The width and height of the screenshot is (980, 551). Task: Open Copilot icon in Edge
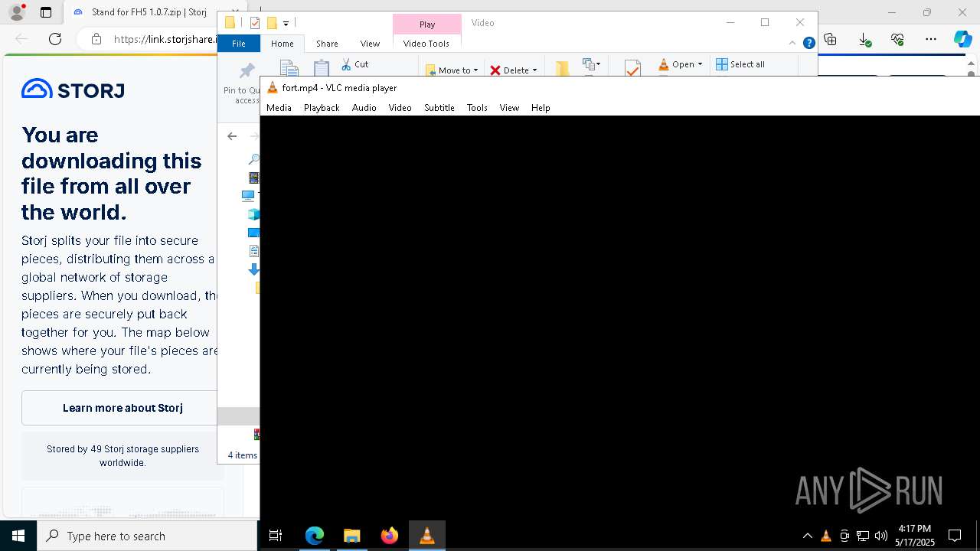point(962,39)
